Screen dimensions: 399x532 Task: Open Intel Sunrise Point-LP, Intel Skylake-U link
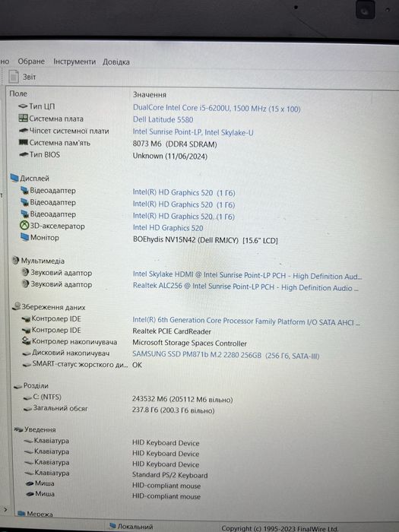pos(193,132)
